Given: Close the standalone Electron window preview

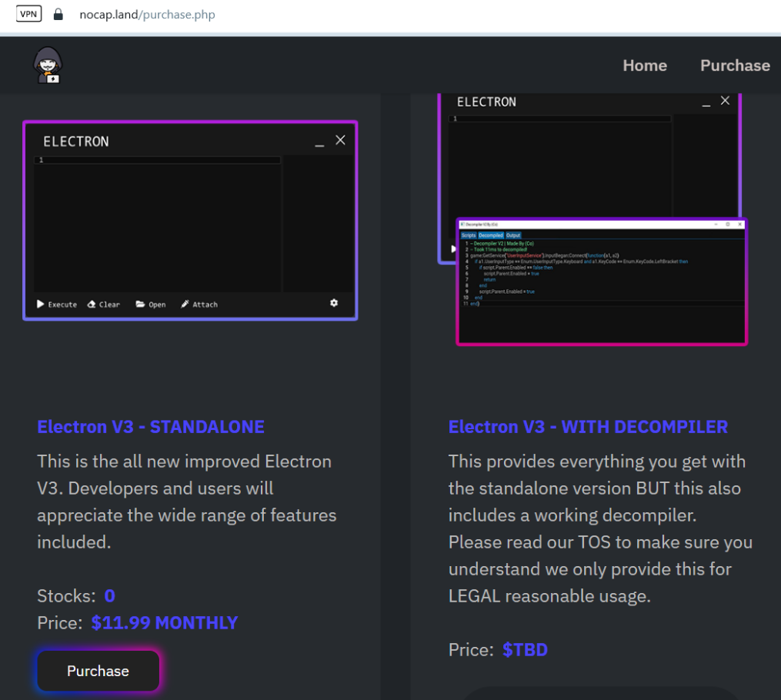Looking at the screenshot, I should coord(340,140).
